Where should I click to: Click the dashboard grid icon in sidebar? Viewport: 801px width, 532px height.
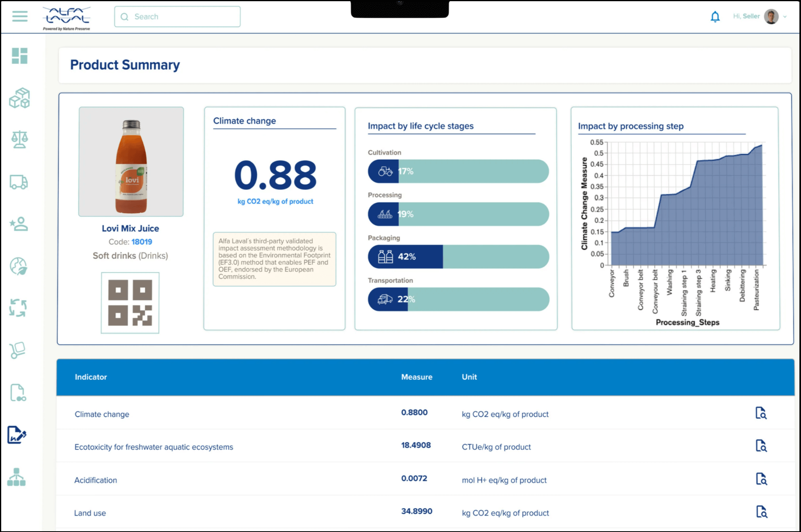(x=19, y=56)
